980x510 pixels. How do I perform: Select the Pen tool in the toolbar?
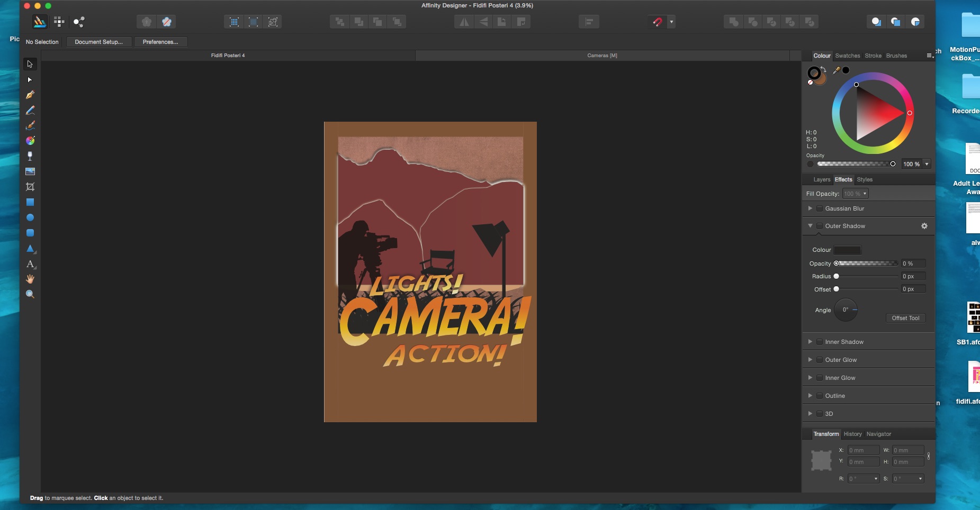tap(30, 95)
